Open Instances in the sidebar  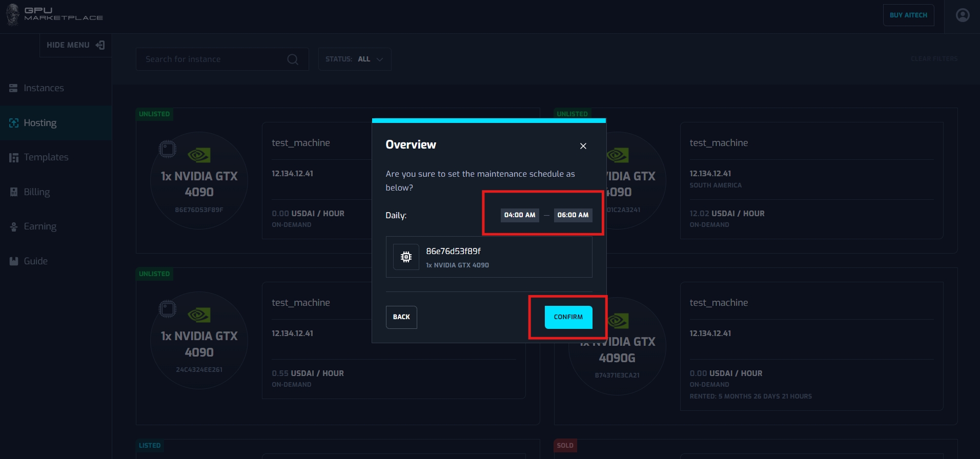tap(44, 88)
